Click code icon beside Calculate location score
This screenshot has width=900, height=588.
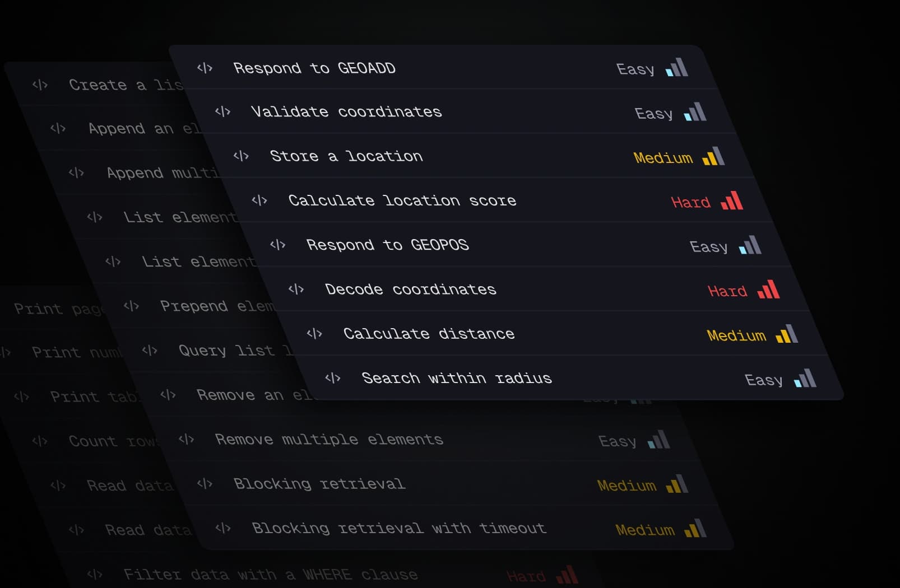[x=259, y=200]
